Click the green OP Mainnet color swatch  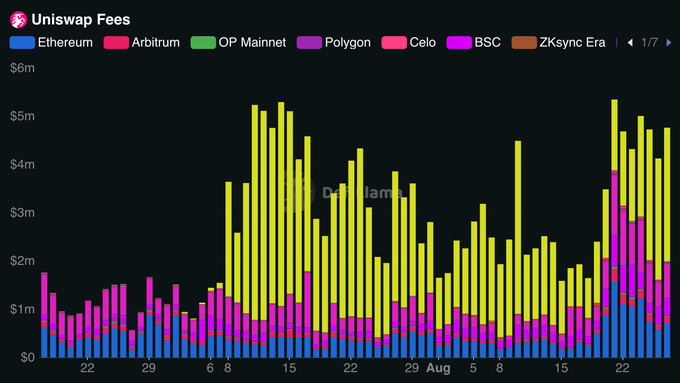point(203,43)
